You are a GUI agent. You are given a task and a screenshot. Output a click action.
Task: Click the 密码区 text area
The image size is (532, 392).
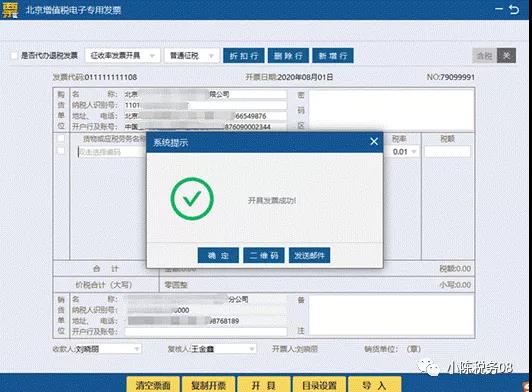click(391, 110)
